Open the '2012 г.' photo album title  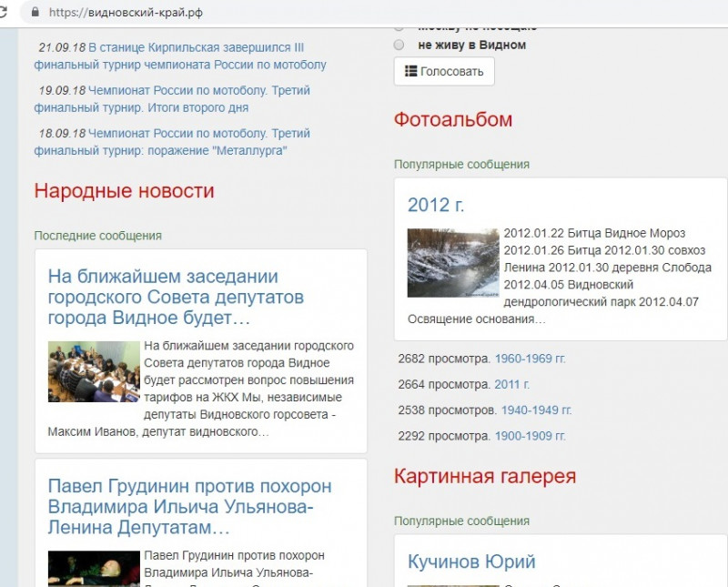tap(436, 205)
